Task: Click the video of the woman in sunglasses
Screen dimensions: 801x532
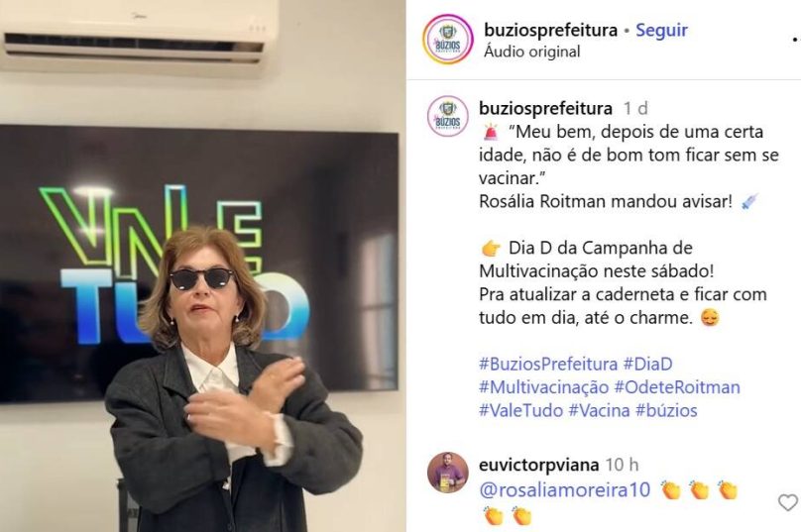Action: tap(203, 266)
